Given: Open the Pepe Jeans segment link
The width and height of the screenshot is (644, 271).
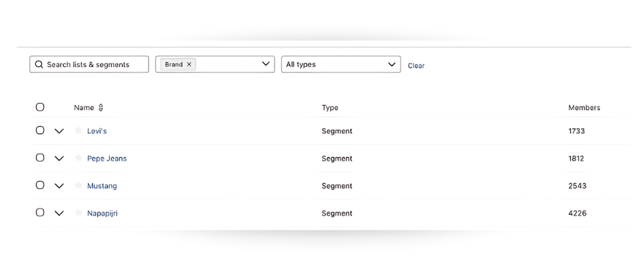Looking at the screenshot, I should point(107,159).
